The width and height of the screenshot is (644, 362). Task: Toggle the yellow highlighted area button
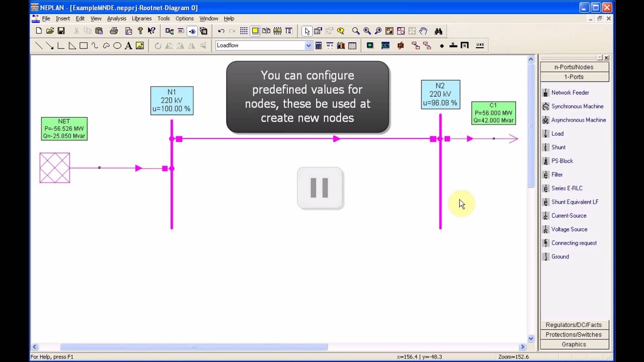click(255, 31)
